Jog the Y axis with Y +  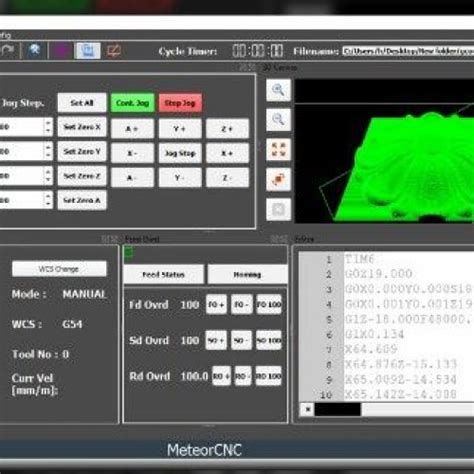[x=180, y=129]
